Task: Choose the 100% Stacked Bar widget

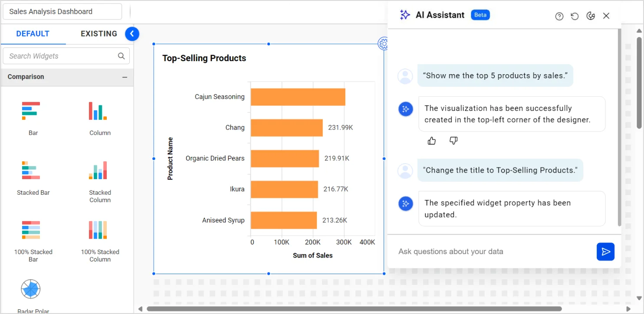Action: tap(31, 230)
